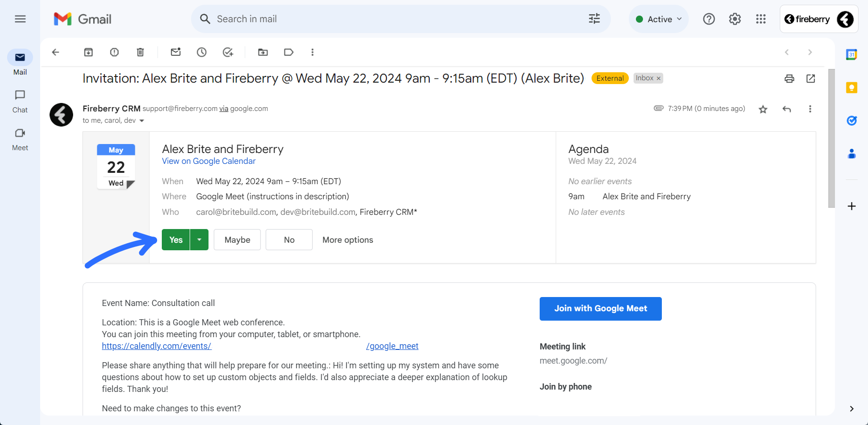Click meet.google.com/ meeting link text

click(573, 361)
